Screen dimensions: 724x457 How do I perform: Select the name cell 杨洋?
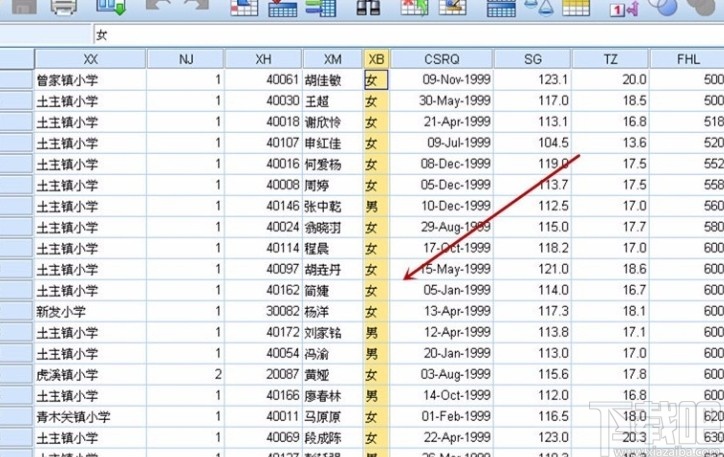[332, 312]
